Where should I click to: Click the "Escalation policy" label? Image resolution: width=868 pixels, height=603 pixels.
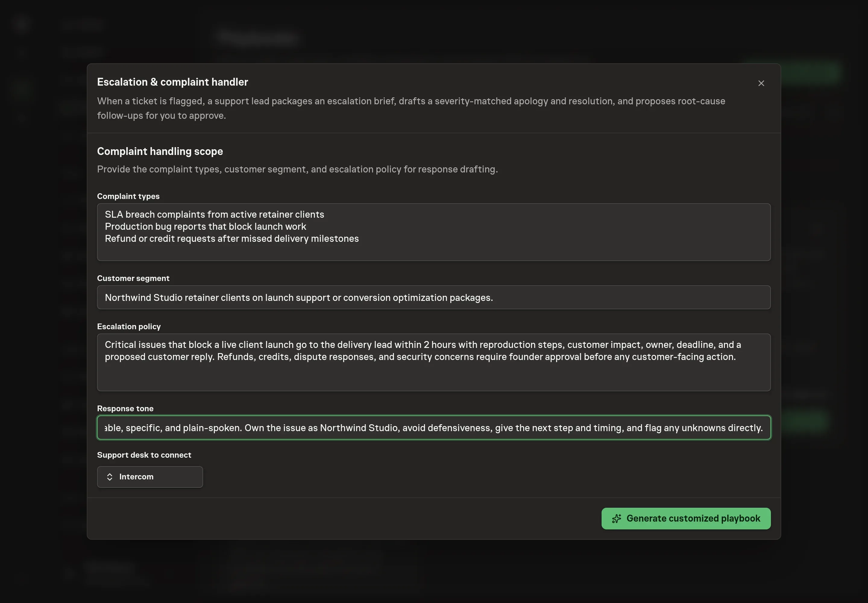pos(129,327)
